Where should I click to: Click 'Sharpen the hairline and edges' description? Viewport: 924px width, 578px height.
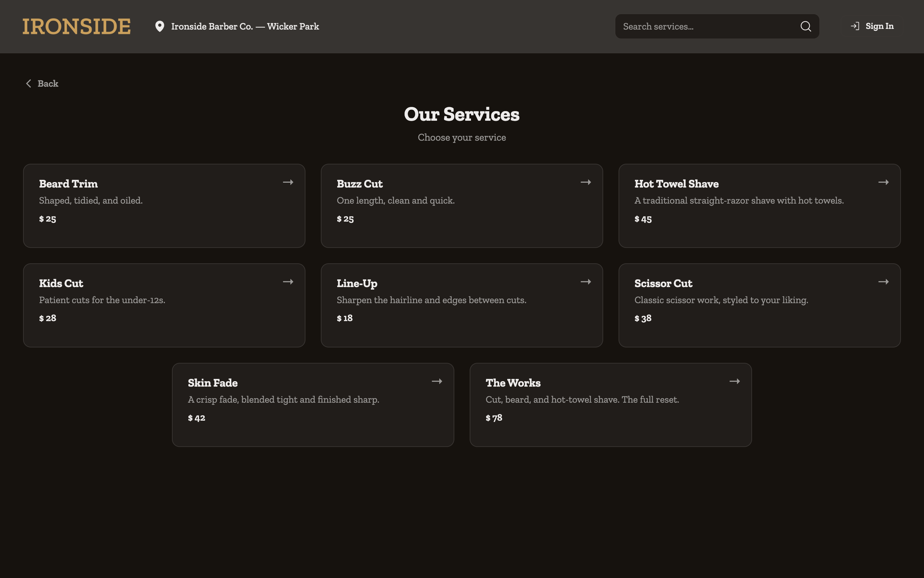(432, 300)
